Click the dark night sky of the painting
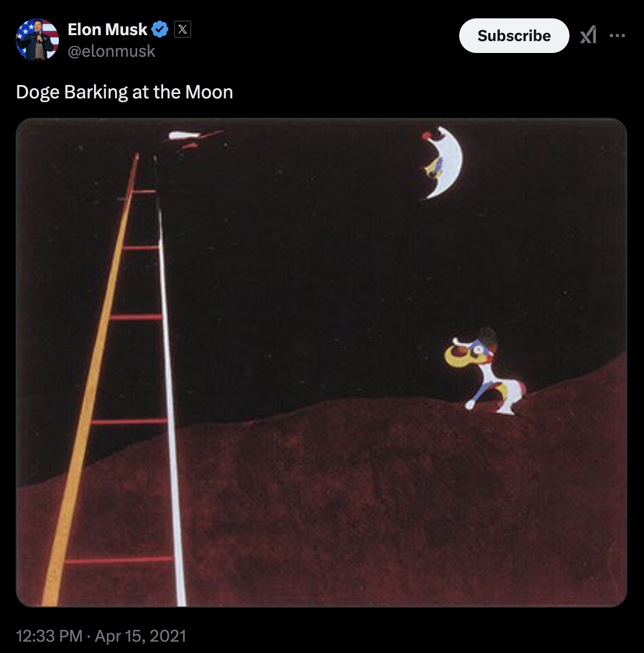This screenshot has height=653, width=644. (x=324, y=243)
